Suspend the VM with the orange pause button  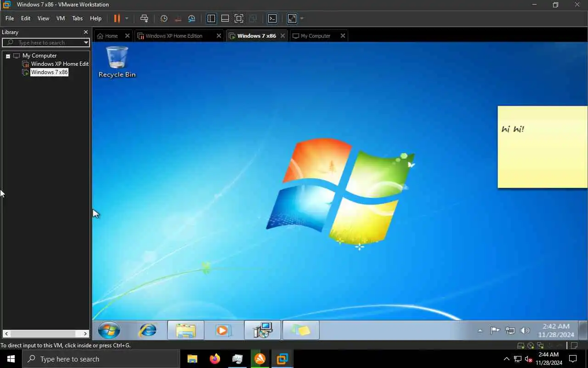[x=117, y=18]
